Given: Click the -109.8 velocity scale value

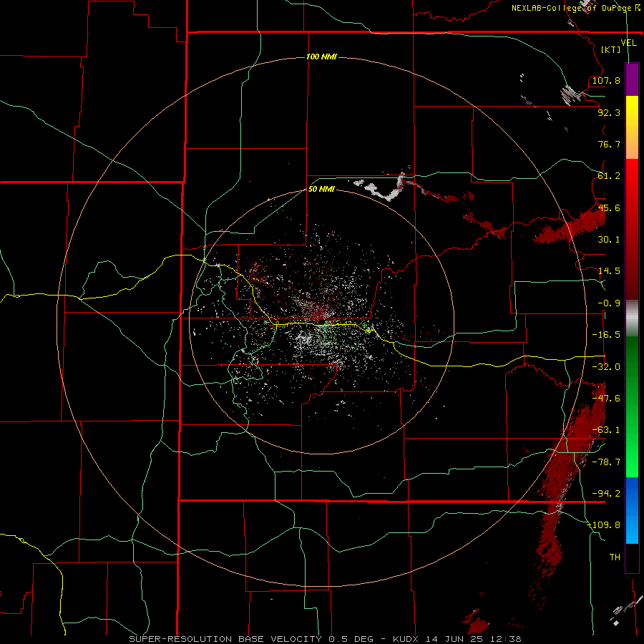Looking at the screenshot, I should (604, 525).
